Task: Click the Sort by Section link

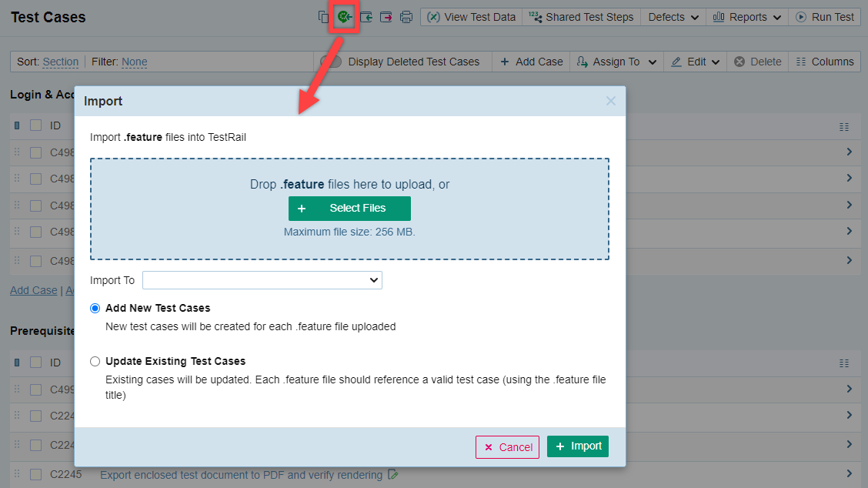Action: (x=60, y=62)
